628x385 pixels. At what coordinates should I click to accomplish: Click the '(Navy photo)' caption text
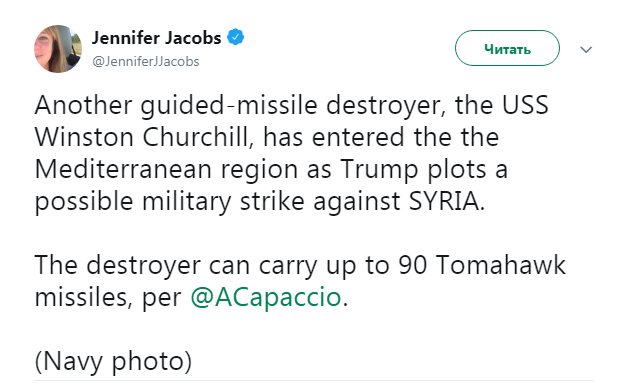click(113, 361)
